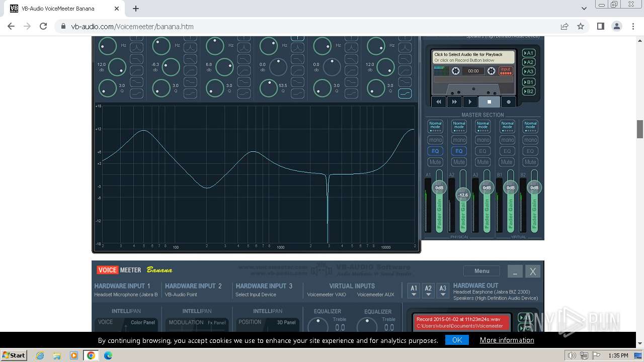Select high-shelf filter shape for last EQ band
Viewport: 644px width, 362px height.
(405, 94)
